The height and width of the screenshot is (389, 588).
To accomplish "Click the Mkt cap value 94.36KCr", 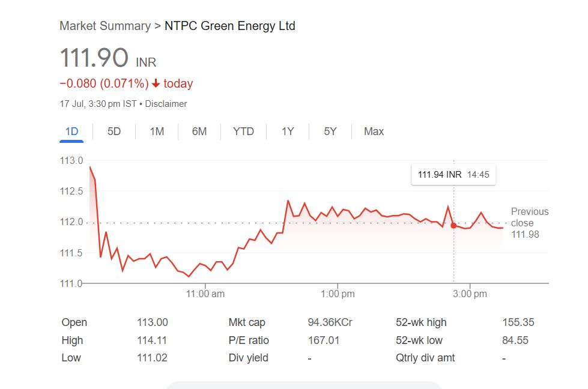I will pyautogui.click(x=330, y=322).
